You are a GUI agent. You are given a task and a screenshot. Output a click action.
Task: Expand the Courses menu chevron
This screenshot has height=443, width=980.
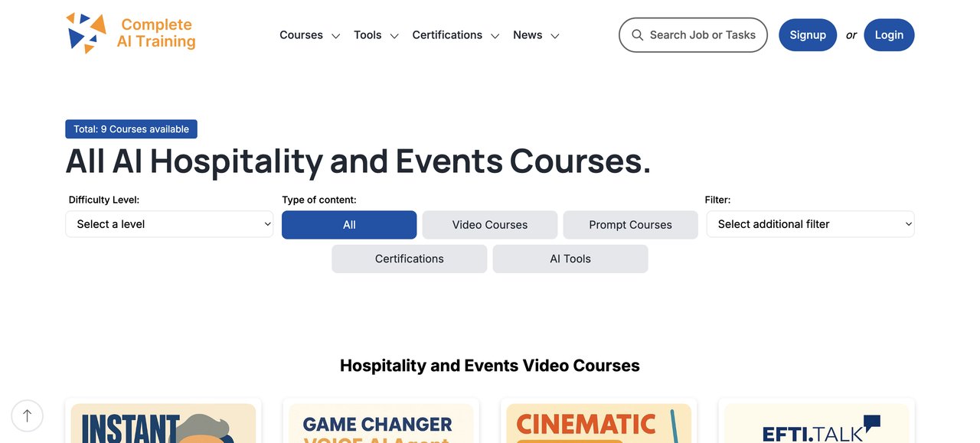tap(335, 36)
